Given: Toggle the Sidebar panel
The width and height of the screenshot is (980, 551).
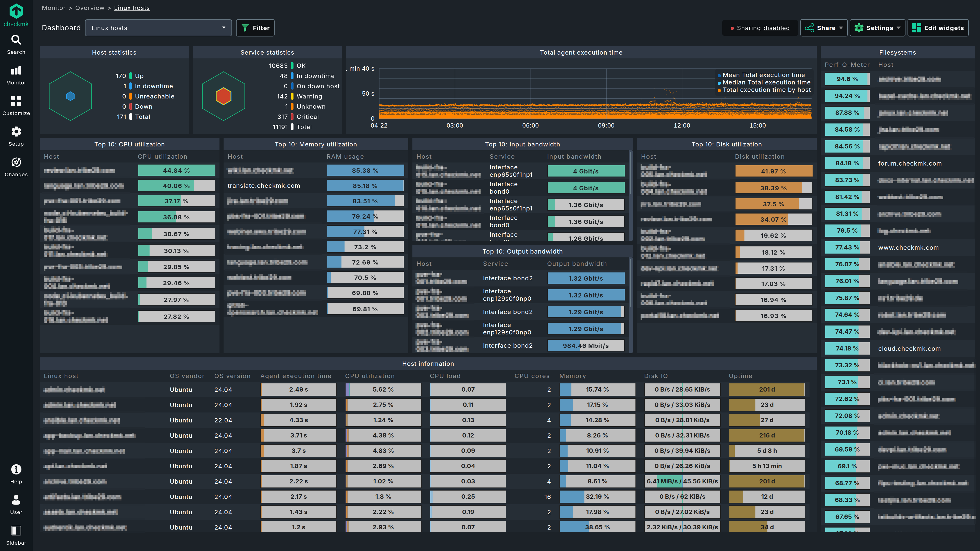Looking at the screenshot, I should point(16,531).
